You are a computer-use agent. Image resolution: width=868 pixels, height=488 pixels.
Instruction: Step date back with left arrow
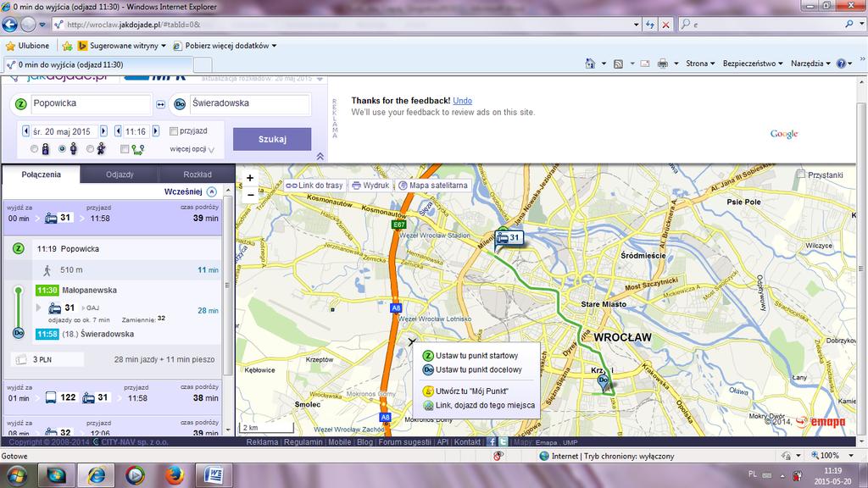click(x=25, y=131)
